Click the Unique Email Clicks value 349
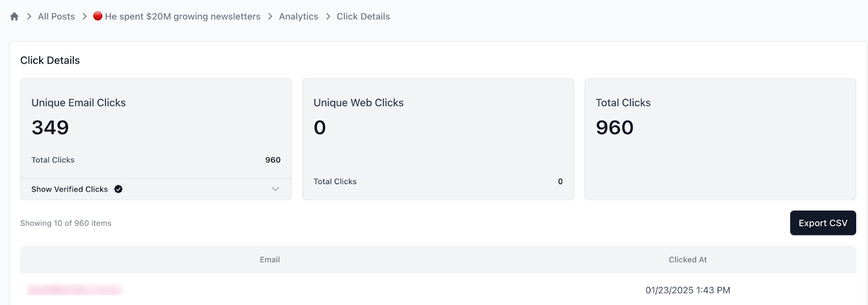The image size is (868, 305). 50,128
